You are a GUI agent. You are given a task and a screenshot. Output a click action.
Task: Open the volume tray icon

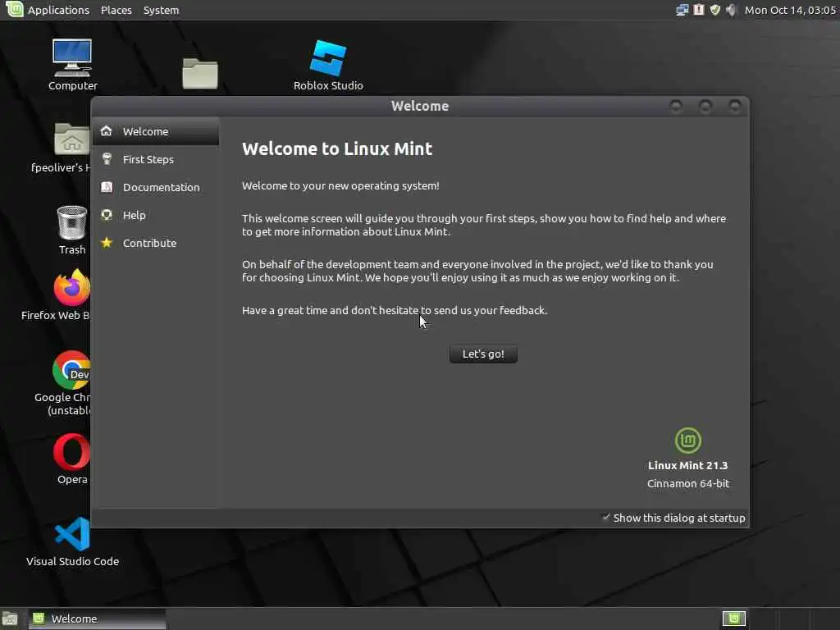point(731,10)
